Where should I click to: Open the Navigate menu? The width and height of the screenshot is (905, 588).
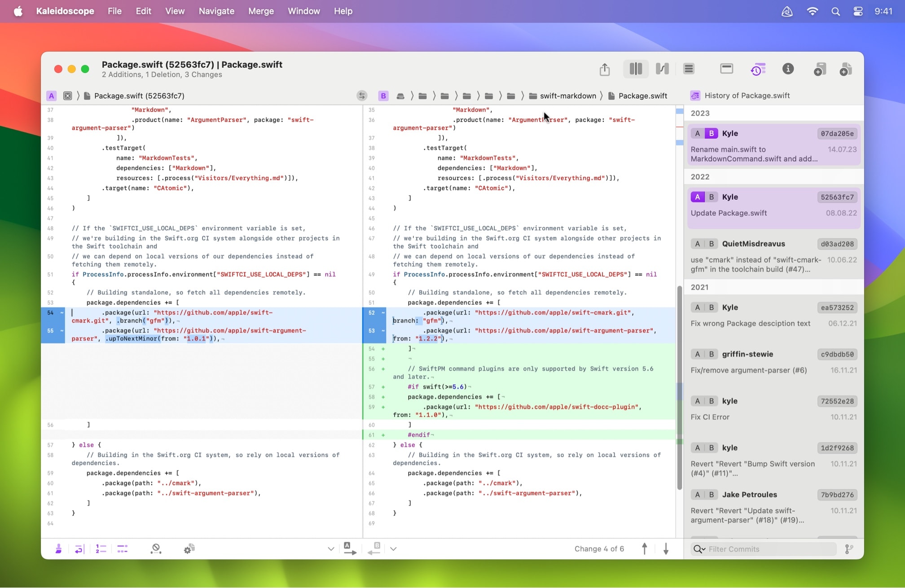click(x=216, y=11)
